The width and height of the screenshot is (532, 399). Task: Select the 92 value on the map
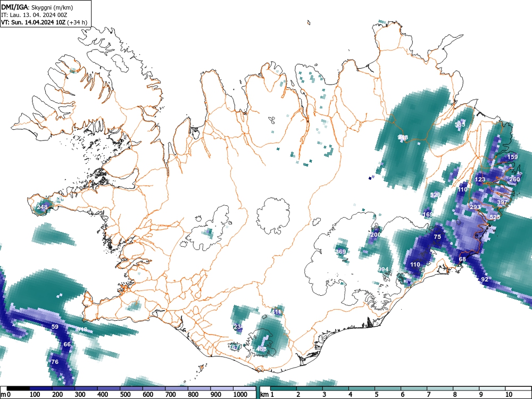485,280
